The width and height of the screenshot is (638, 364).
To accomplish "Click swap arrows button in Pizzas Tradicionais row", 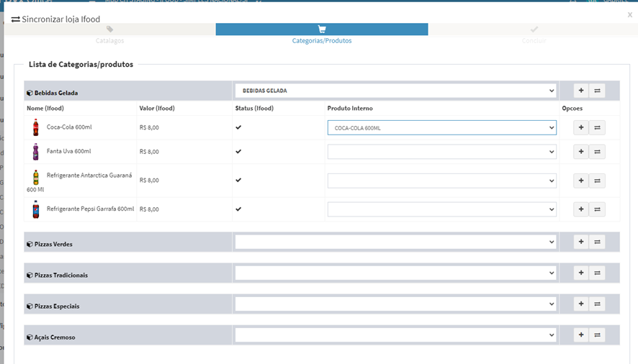I will pos(597,273).
